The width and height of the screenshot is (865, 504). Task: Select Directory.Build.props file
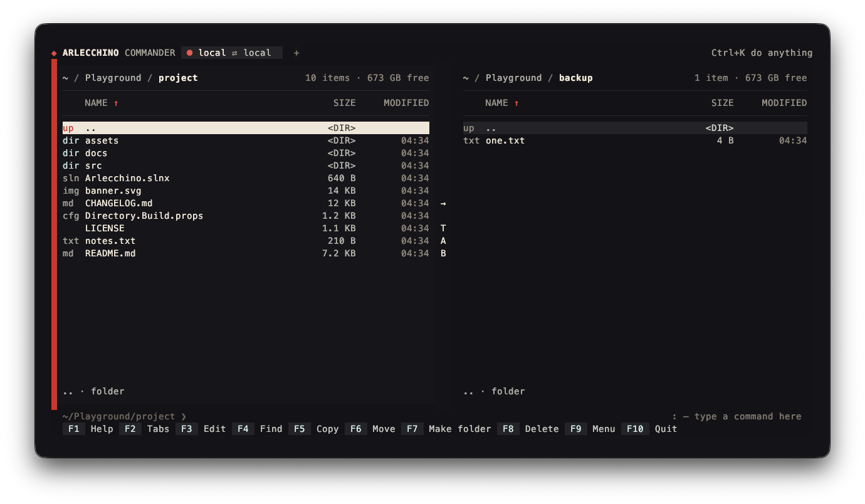point(246,216)
